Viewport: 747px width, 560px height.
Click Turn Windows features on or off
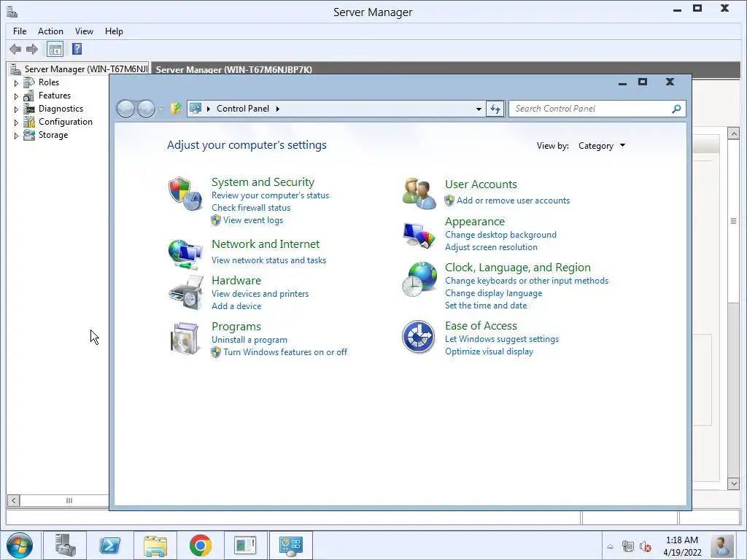tap(285, 352)
